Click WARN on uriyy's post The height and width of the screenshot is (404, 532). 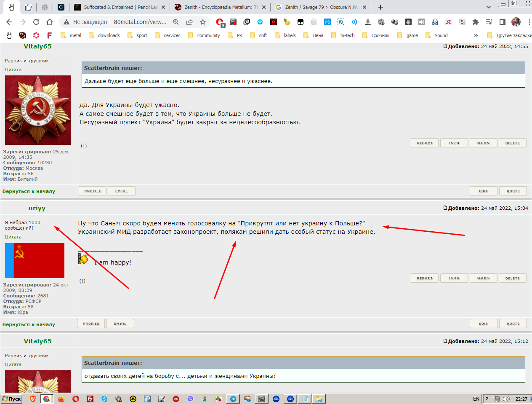(483, 278)
